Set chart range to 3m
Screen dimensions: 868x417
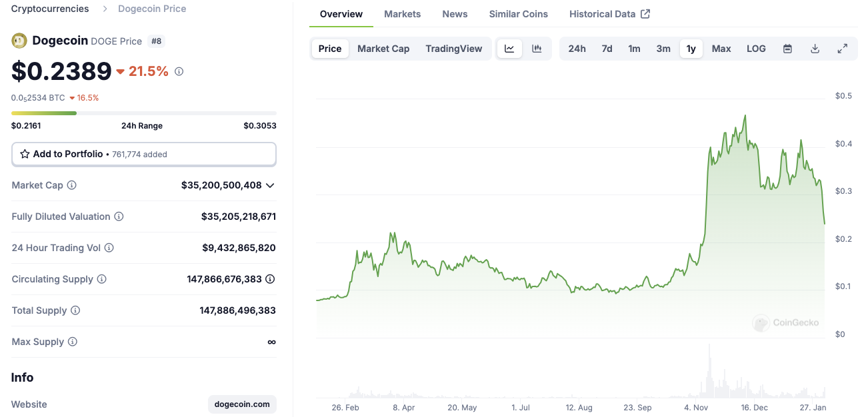click(x=663, y=49)
